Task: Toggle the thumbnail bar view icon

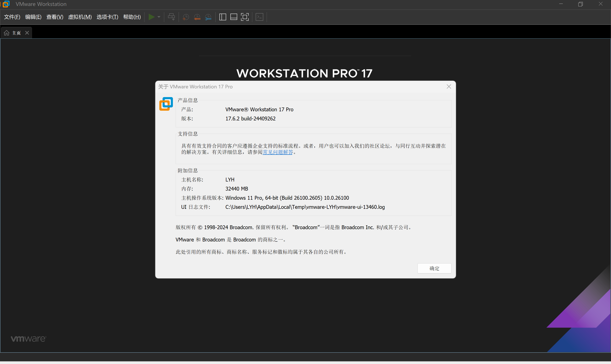Action: 234,17
